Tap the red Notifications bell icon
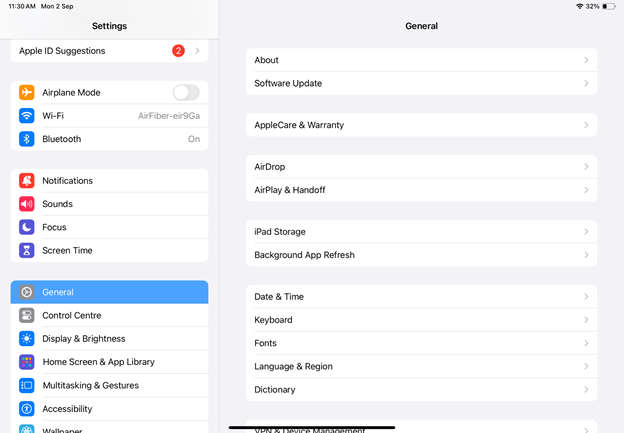The height and width of the screenshot is (433, 624). [x=27, y=181]
